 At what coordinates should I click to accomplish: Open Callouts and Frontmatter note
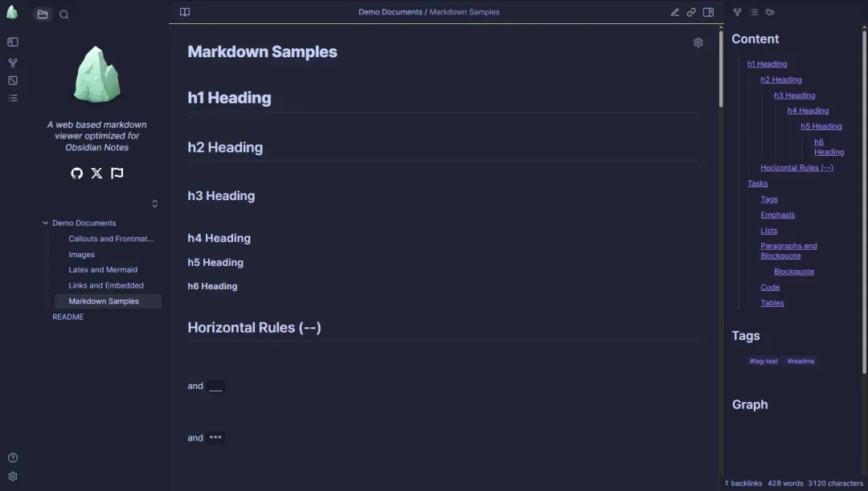[x=111, y=239]
